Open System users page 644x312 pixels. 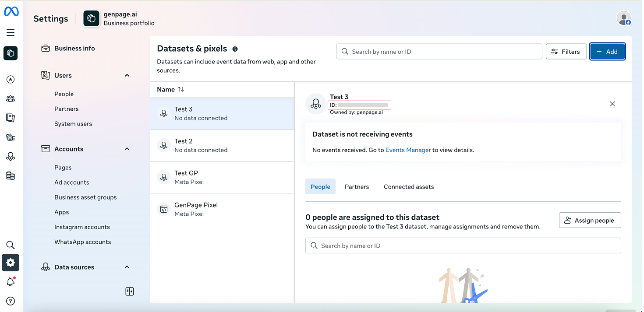click(x=73, y=124)
